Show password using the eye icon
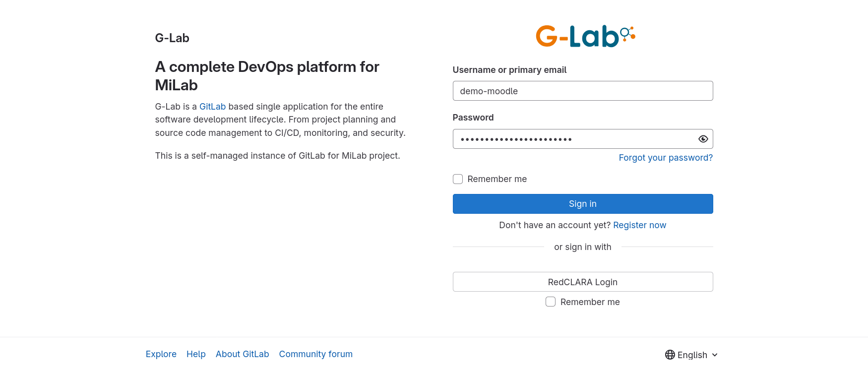The width and height of the screenshot is (868, 372). tap(703, 139)
